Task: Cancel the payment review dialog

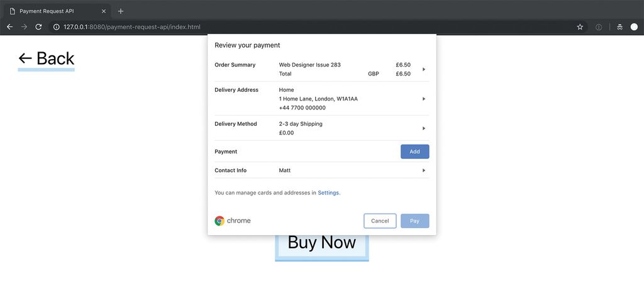Action: coord(380,221)
